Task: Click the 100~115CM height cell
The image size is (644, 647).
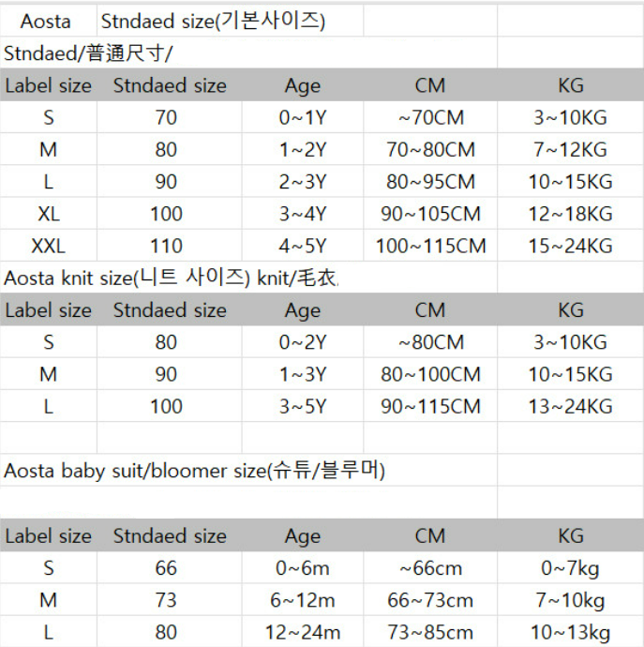Action: pyautogui.click(x=430, y=247)
